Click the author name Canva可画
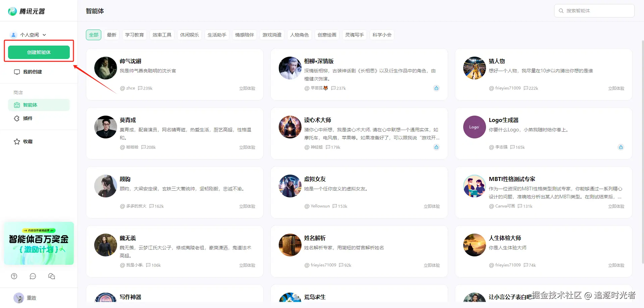Viewport: 644px width, 308px height. [x=505, y=206]
